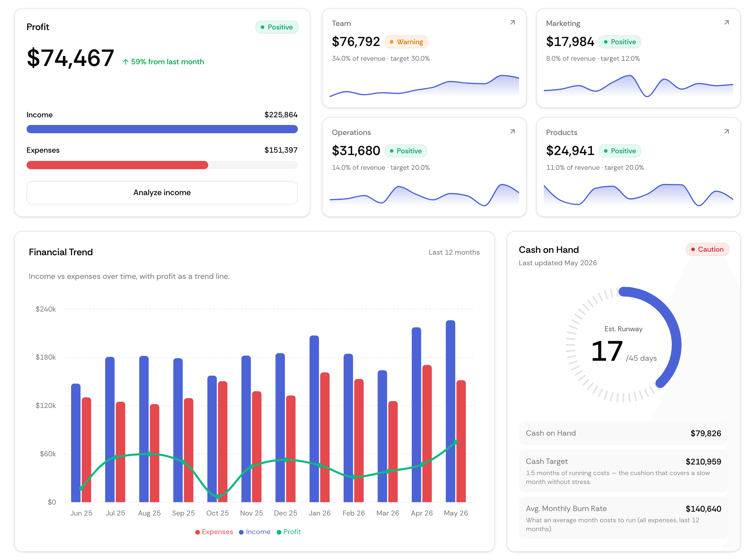The width and height of the screenshot is (755, 560).
Task: Click the Last updated May 2026 text
Action: tap(558, 263)
